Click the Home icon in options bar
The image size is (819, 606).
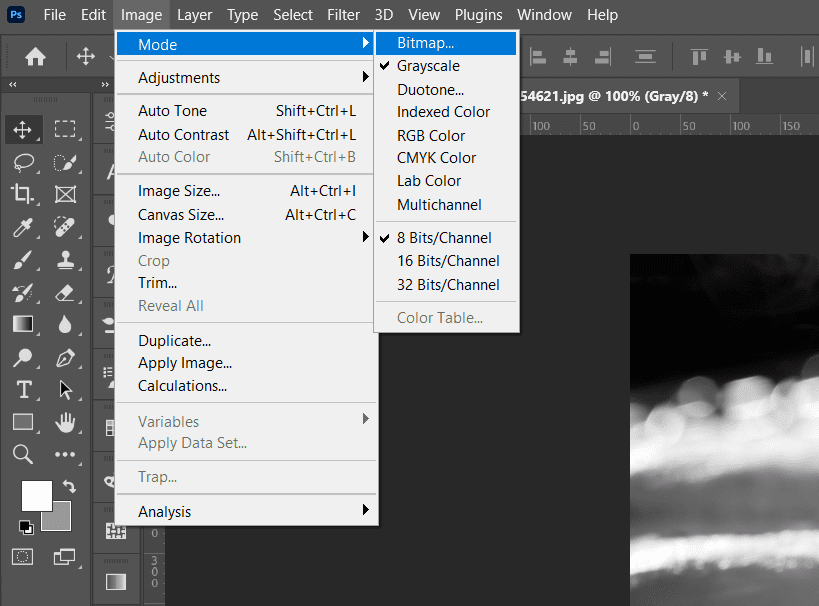[x=35, y=56]
